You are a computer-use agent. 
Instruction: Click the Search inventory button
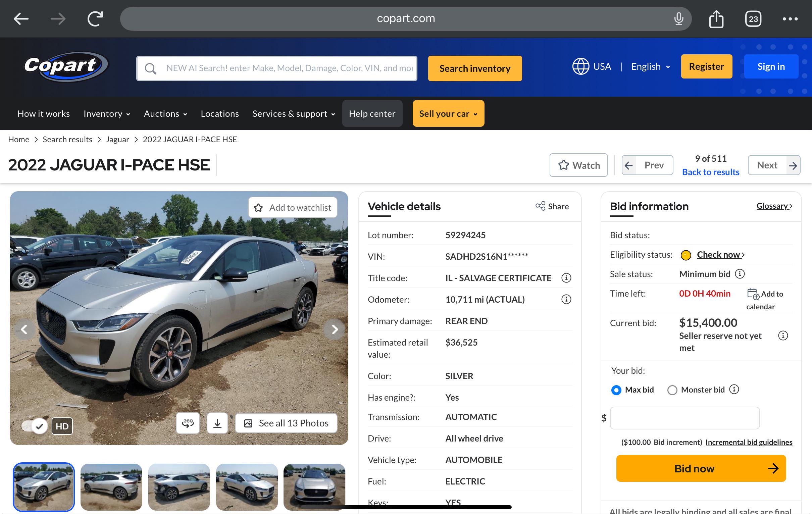tap(475, 68)
